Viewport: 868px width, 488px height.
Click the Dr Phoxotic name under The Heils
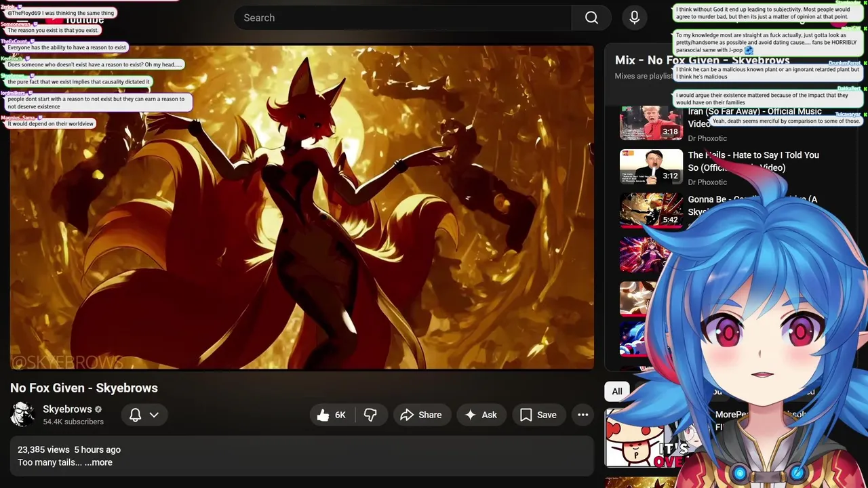(707, 182)
